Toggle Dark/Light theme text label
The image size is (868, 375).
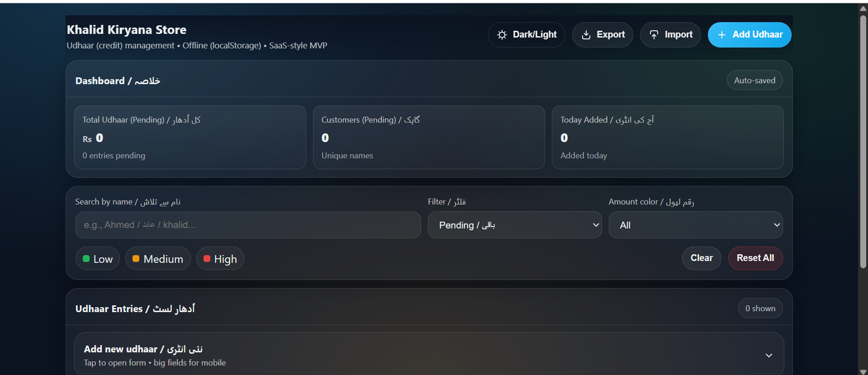click(535, 34)
